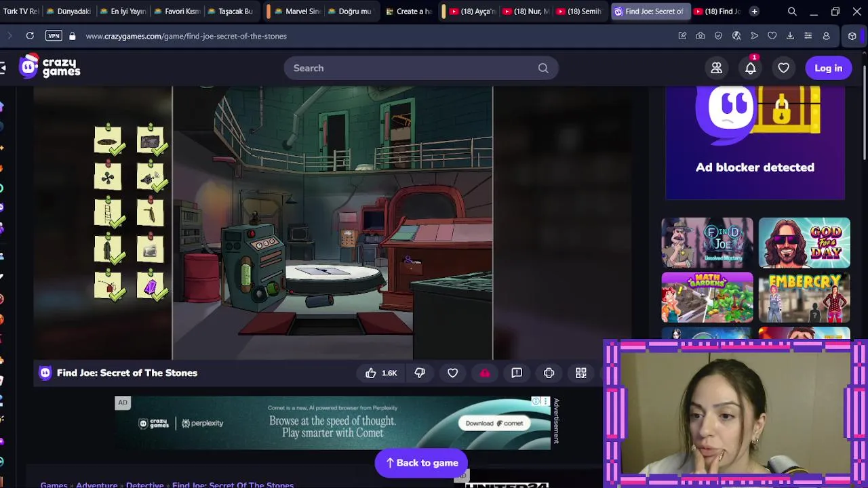Image resolution: width=868 pixels, height=488 pixels.
Task: Toggle the browser VPN badge
Action: coord(54,36)
